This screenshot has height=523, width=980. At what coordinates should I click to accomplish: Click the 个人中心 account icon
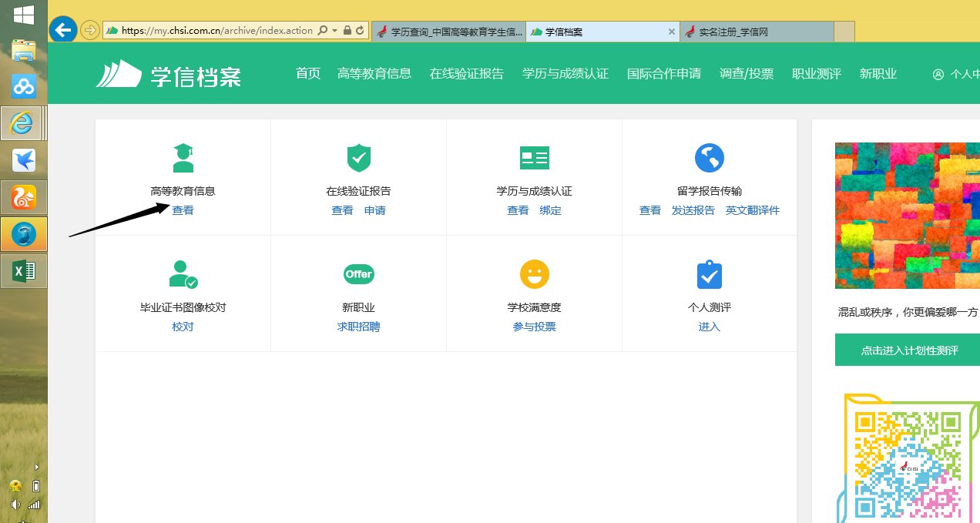(x=938, y=74)
